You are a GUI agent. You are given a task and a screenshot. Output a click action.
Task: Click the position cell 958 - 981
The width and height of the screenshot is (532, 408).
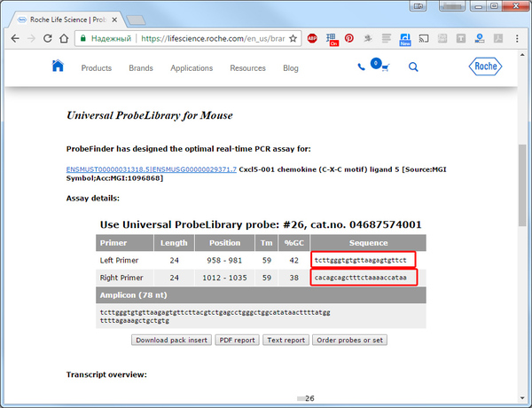coord(224,261)
